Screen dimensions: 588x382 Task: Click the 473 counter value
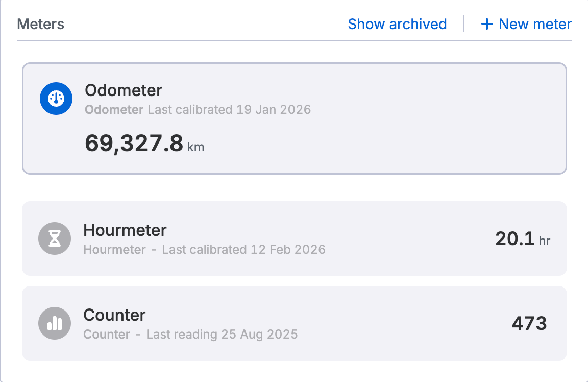click(x=529, y=323)
